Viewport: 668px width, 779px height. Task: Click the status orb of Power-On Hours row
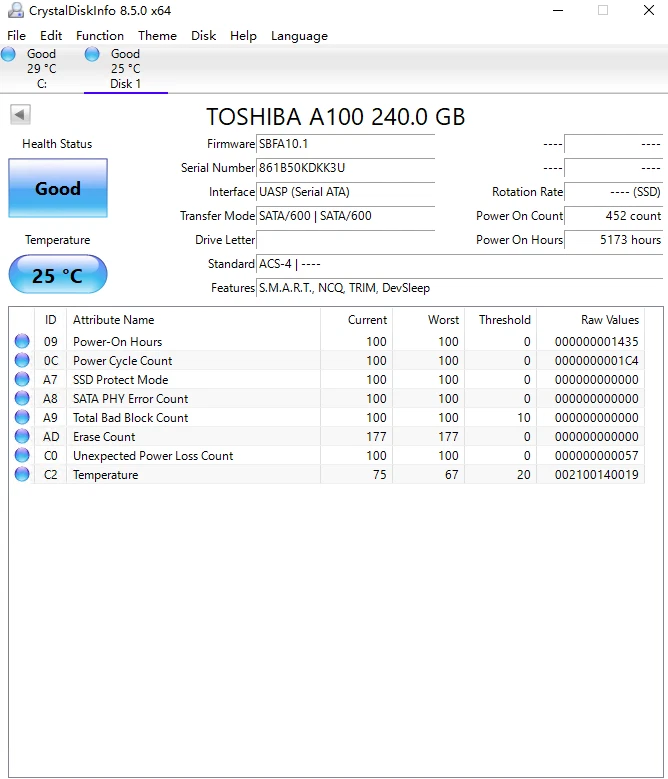tap(22, 341)
